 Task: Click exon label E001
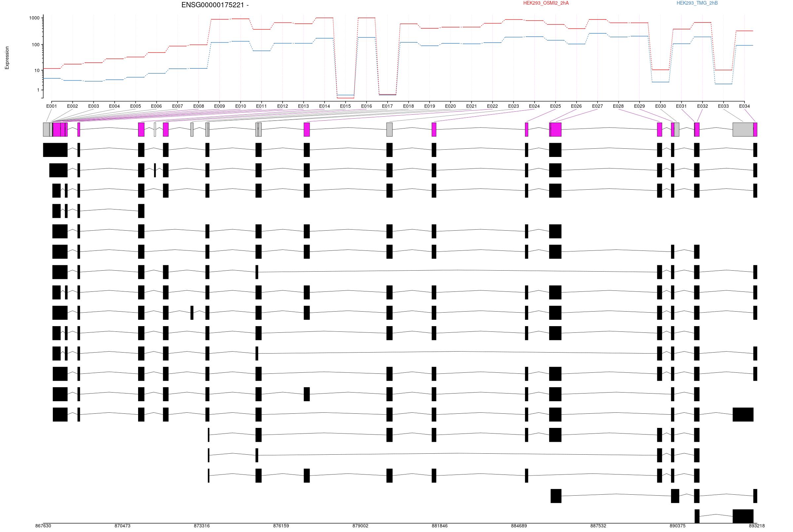pos(52,106)
